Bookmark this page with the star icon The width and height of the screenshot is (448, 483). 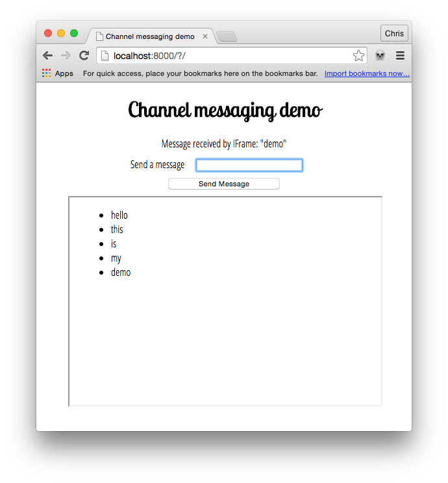point(358,56)
